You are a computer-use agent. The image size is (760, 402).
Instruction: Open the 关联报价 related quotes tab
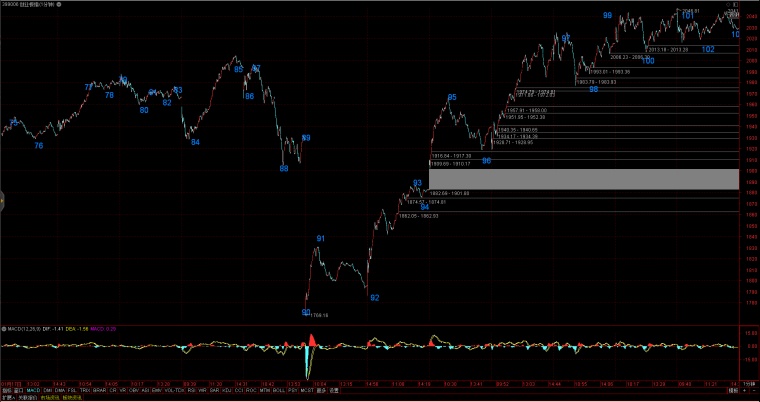27,397
